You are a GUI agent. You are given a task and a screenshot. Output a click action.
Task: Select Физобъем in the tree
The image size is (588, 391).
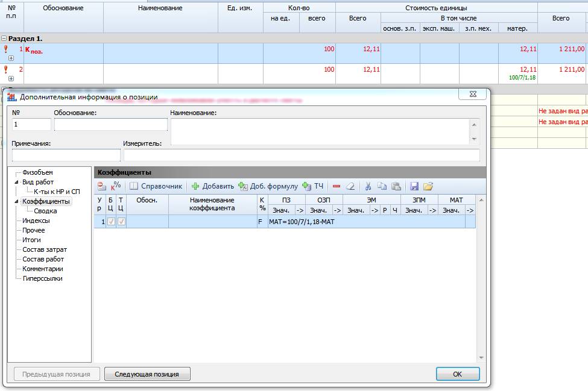[37, 173]
